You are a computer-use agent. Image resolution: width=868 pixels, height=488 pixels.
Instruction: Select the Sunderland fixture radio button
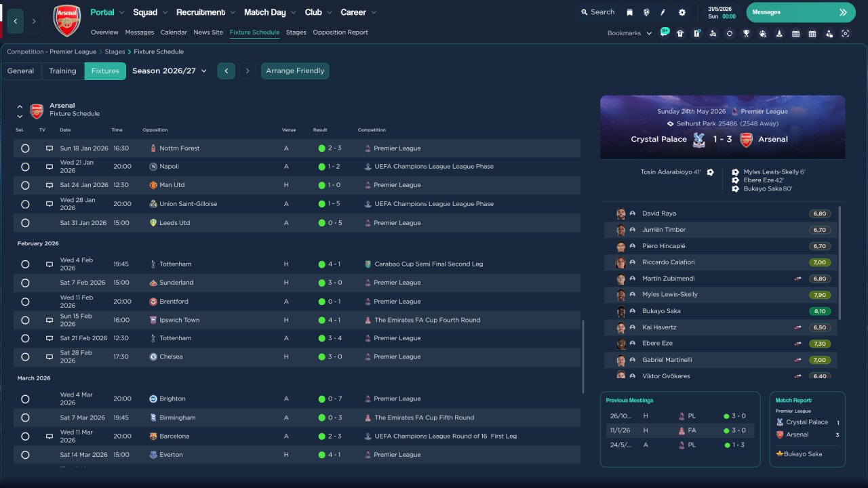[25, 283]
